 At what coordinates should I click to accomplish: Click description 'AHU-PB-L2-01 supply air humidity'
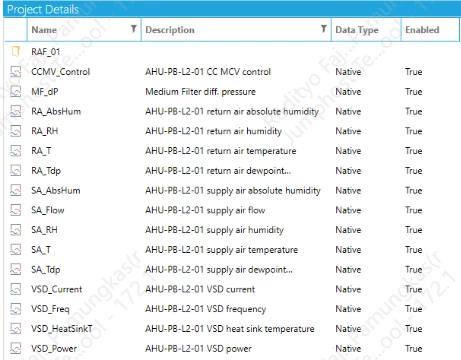click(214, 230)
